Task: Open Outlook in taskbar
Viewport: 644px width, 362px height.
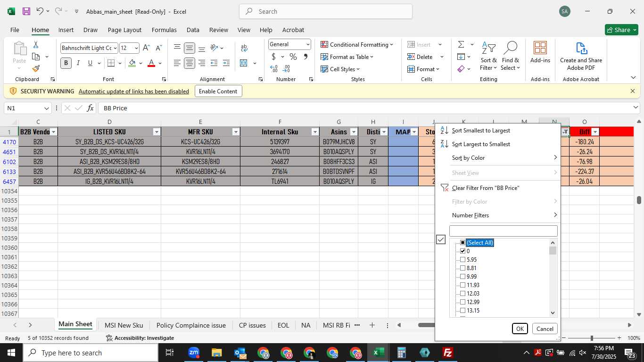Action: click(240, 353)
